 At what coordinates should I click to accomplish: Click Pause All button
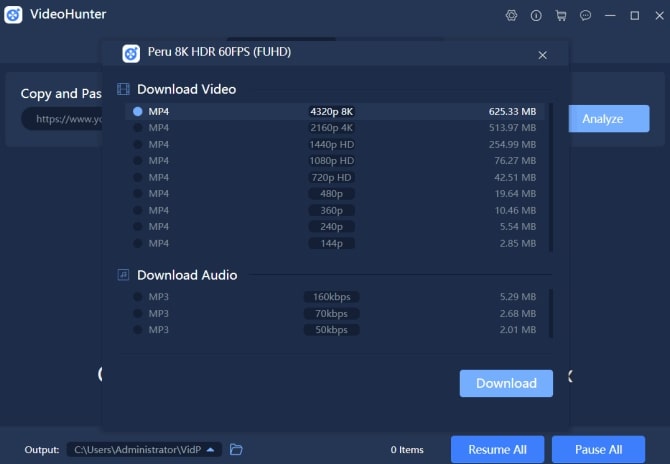coord(598,449)
